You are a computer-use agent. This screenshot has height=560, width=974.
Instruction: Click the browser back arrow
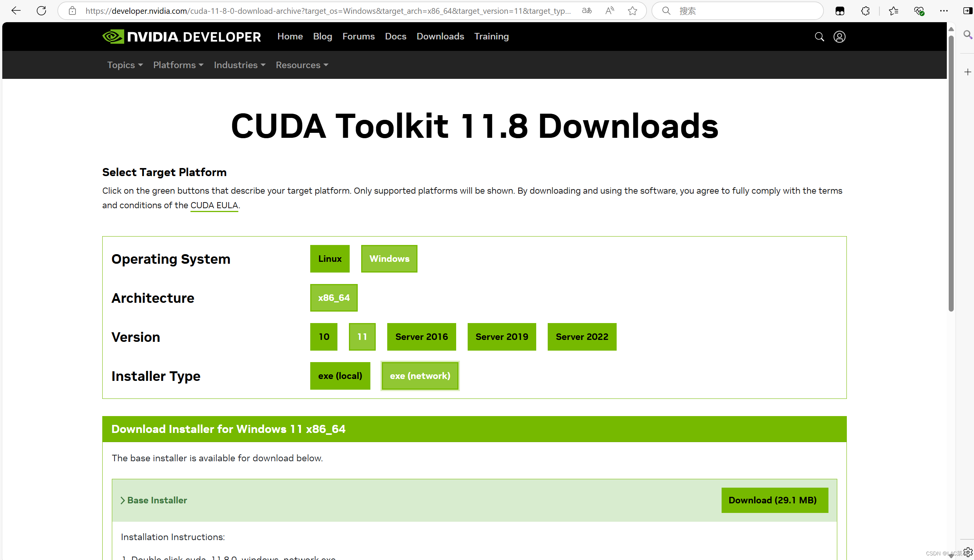[16, 11]
